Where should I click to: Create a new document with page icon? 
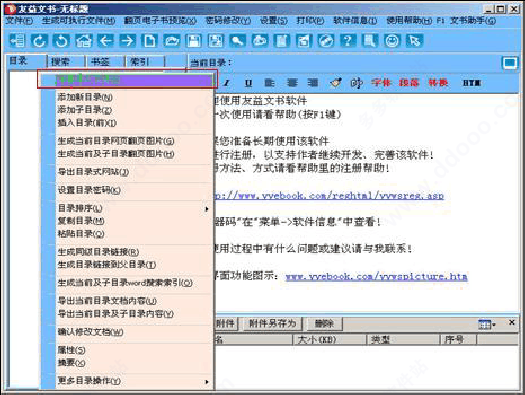(150, 41)
